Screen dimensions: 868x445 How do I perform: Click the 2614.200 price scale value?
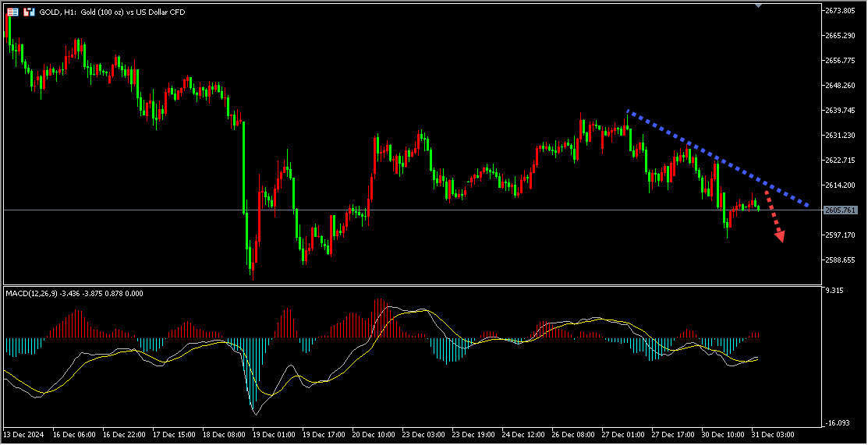[x=841, y=185]
